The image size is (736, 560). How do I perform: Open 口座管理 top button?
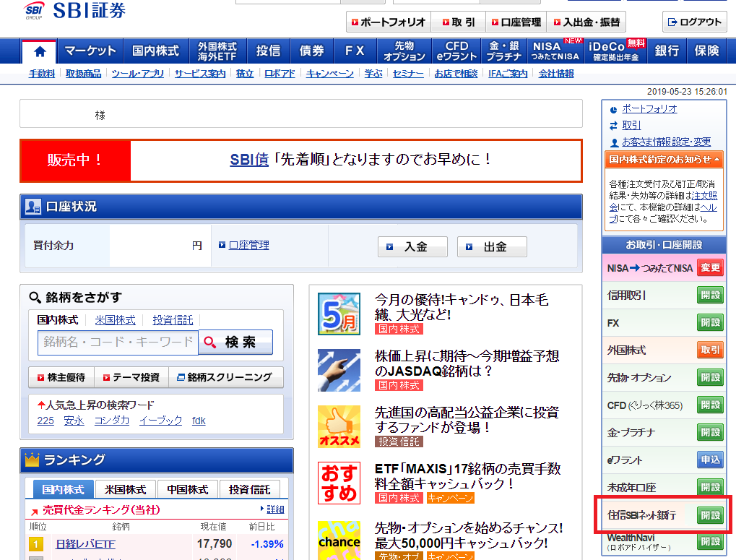click(516, 22)
